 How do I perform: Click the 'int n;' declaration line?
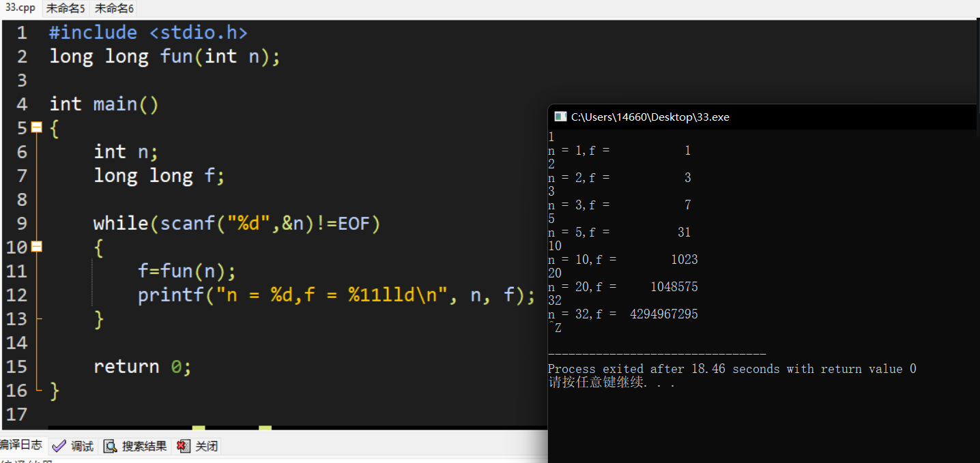(126, 151)
